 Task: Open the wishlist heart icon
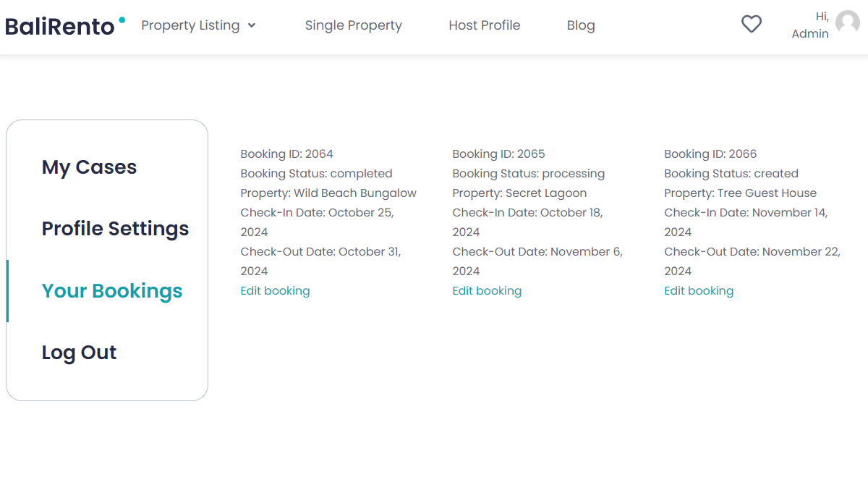coord(751,24)
